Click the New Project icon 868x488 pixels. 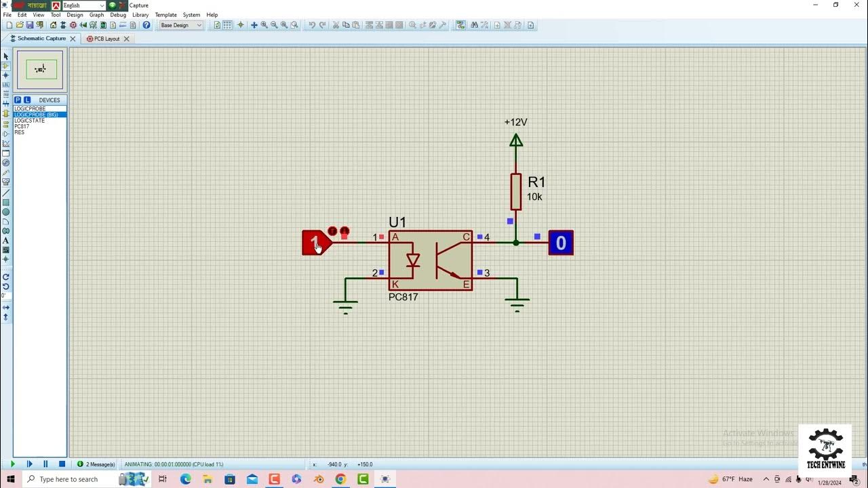point(9,25)
